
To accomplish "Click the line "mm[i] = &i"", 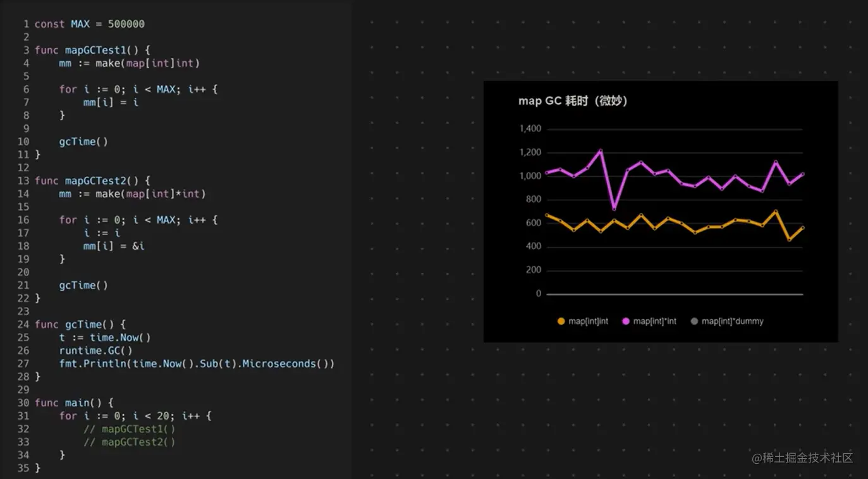I will (x=114, y=246).
